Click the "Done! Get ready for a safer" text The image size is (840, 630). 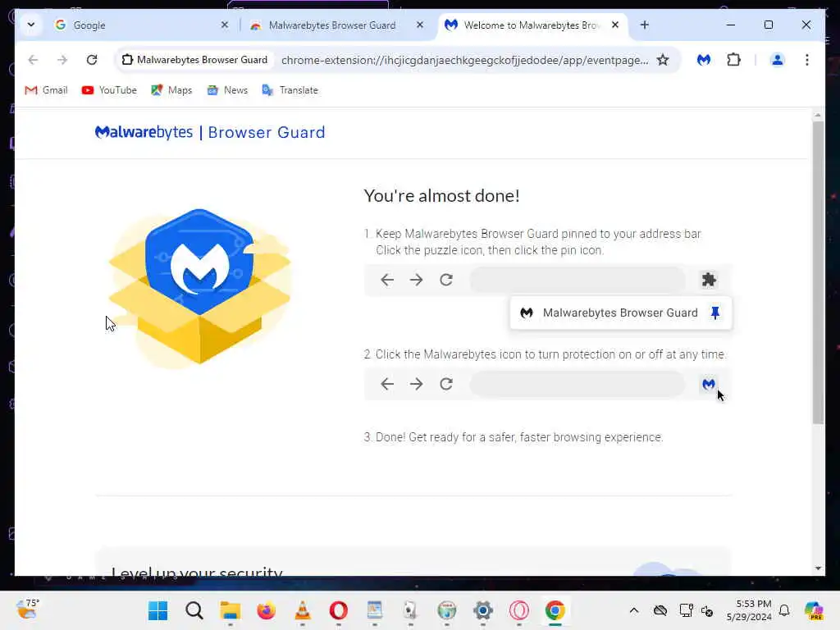519,437
